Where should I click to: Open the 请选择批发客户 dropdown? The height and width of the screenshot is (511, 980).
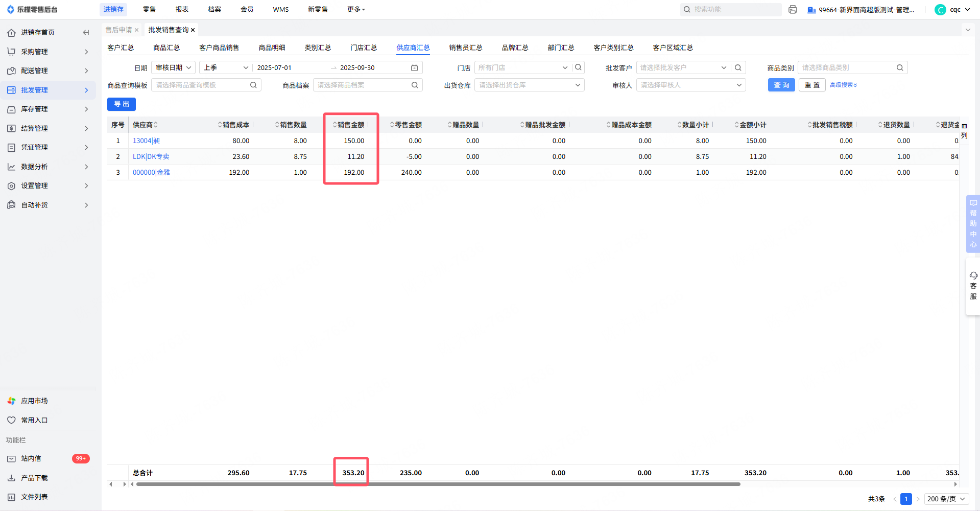pos(683,67)
